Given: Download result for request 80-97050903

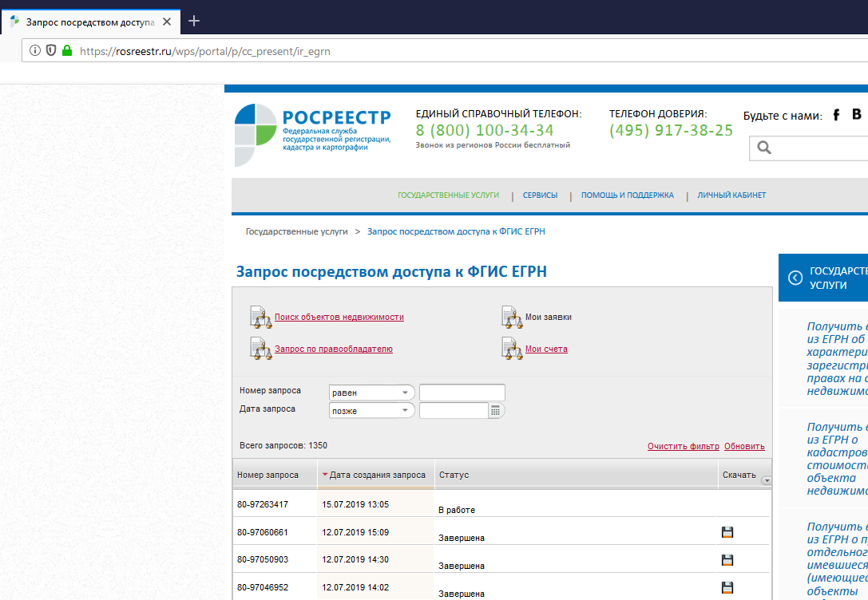Looking at the screenshot, I should 727,560.
